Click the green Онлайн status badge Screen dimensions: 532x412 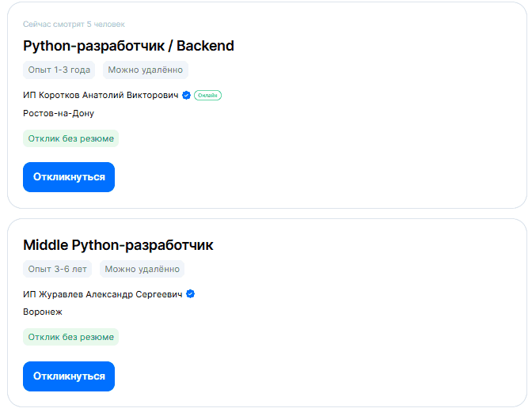pos(207,95)
